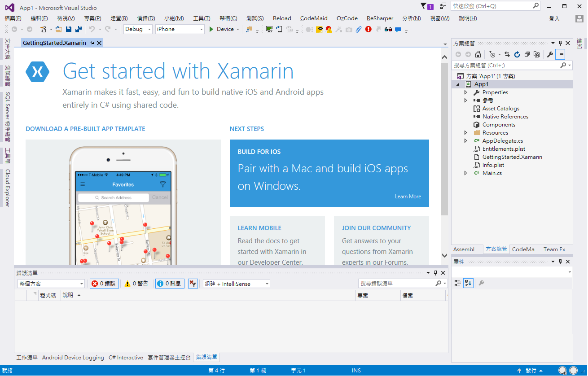Open the 組建 + IntelliSense dropdown
588x376 pixels.
[x=236, y=284]
